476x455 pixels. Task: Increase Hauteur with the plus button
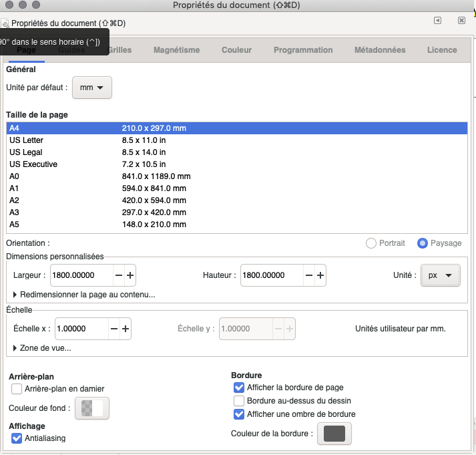320,275
